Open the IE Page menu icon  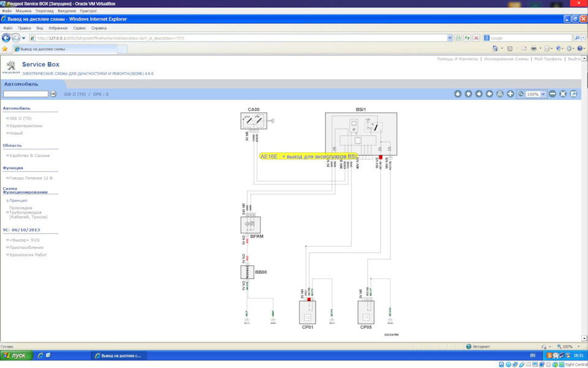pyautogui.click(x=547, y=48)
